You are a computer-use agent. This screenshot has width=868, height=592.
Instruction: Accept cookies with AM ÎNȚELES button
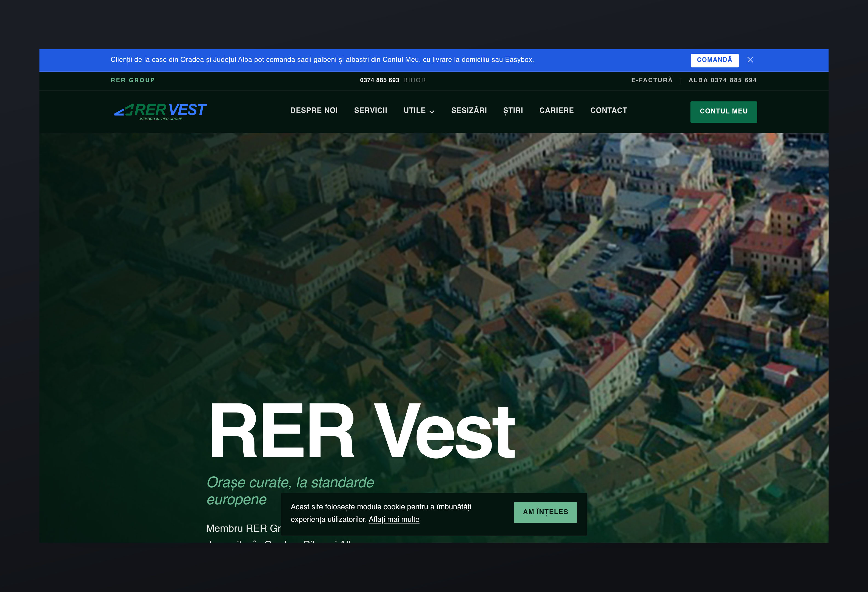545,512
